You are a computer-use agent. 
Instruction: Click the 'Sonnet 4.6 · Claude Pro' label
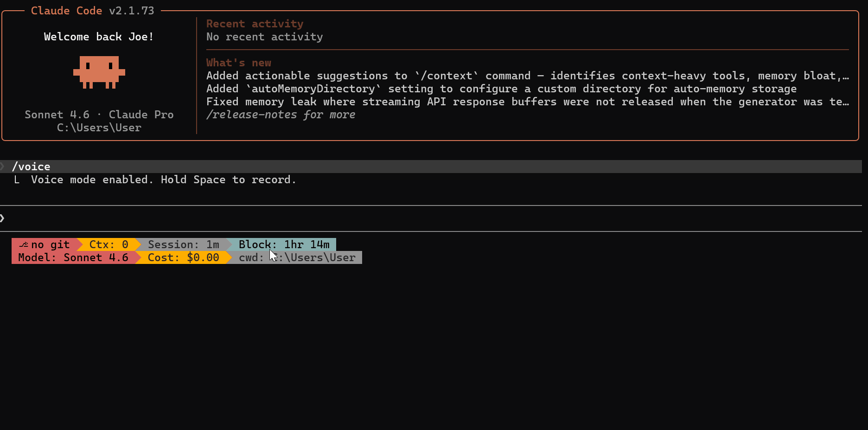(99, 115)
